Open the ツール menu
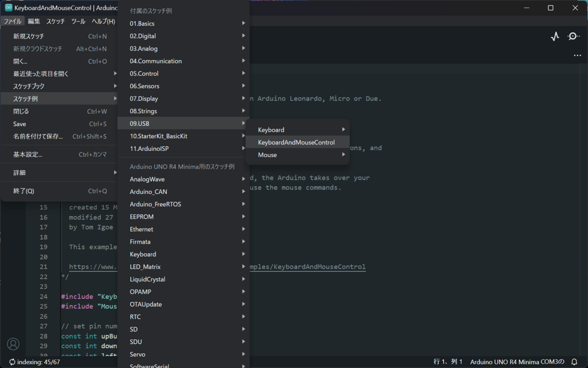This screenshot has height=368, width=588. click(78, 21)
